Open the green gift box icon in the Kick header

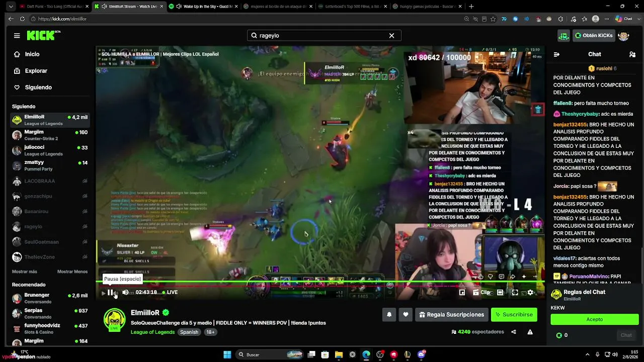(563, 36)
